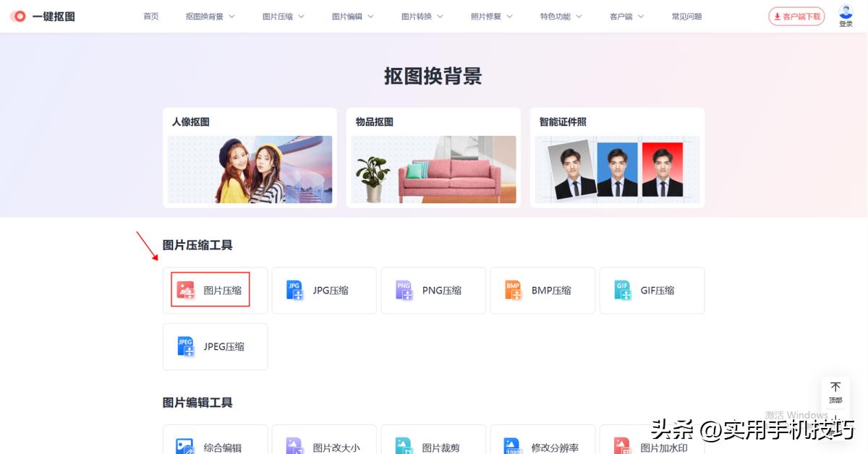Open the JPG压缩 tool
This screenshot has height=454, width=868.
coord(324,290)
